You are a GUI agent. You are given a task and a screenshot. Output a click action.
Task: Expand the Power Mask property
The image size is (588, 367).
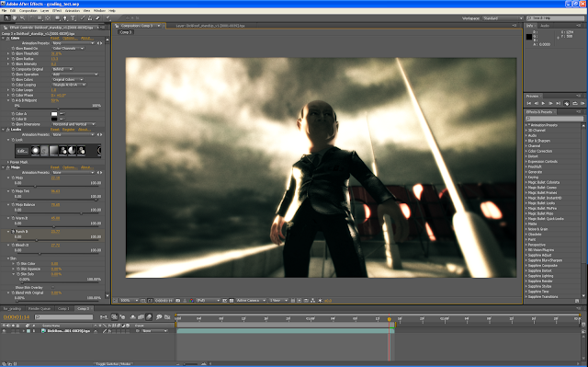[8, 162]
